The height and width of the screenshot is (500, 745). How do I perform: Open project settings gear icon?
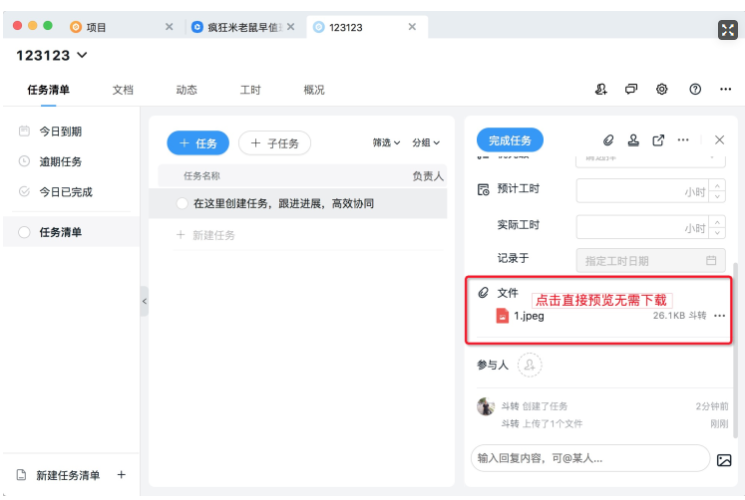pos(662,89)
